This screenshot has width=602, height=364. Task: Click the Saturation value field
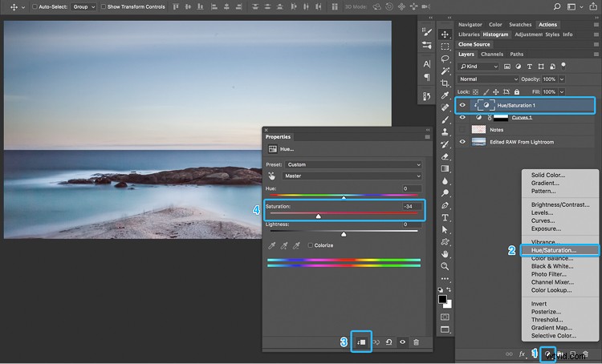click(412, 206)
